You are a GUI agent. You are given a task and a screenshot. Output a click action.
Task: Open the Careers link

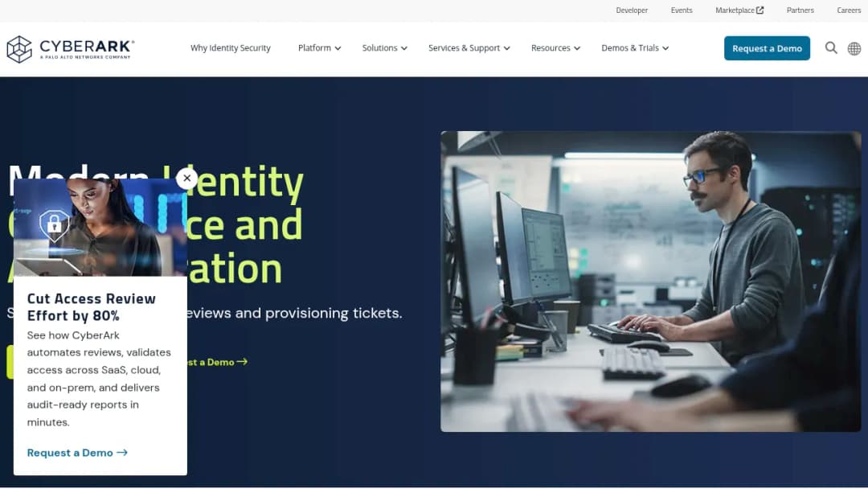click(849, 10)
